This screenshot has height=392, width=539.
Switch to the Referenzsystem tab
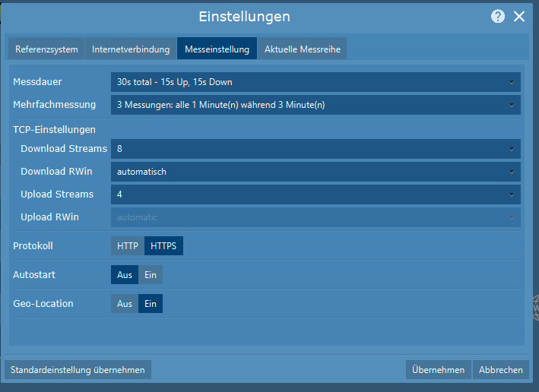point(46,49)
